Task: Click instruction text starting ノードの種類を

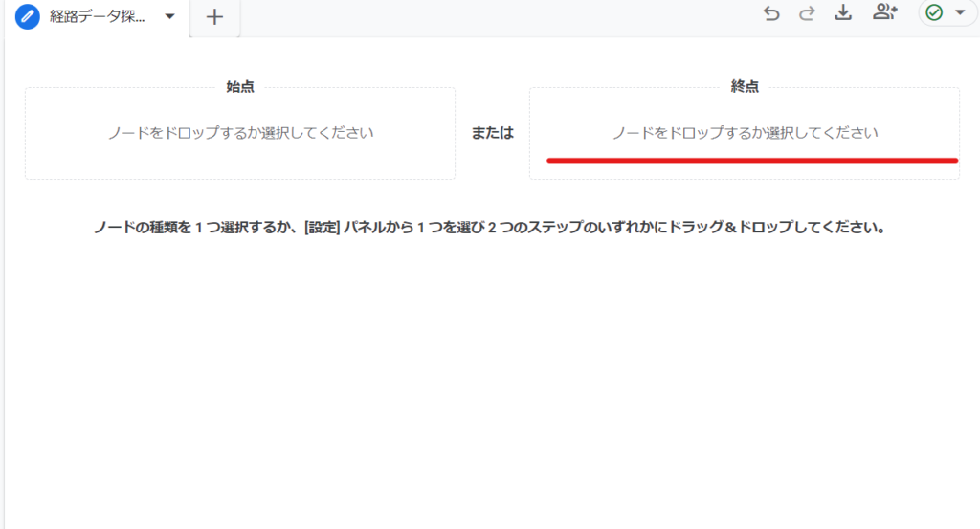Action: [x=490, y=228]
